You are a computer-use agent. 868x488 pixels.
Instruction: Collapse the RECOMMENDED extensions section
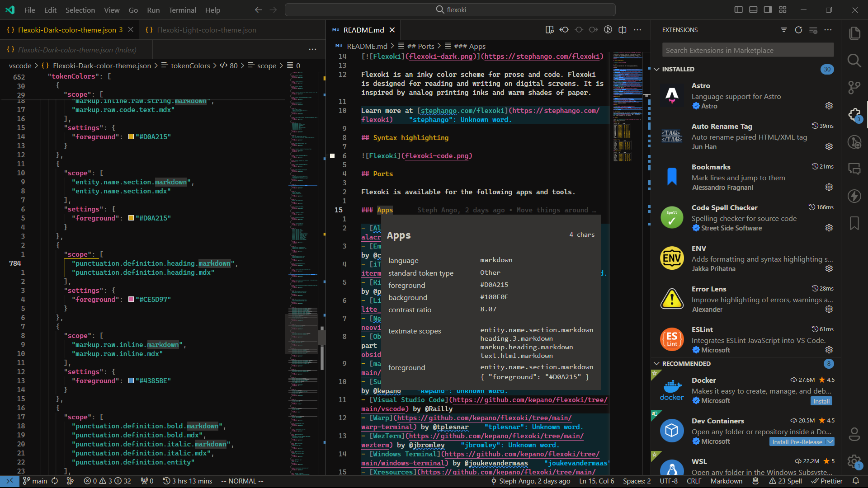(x=657, y=364)
